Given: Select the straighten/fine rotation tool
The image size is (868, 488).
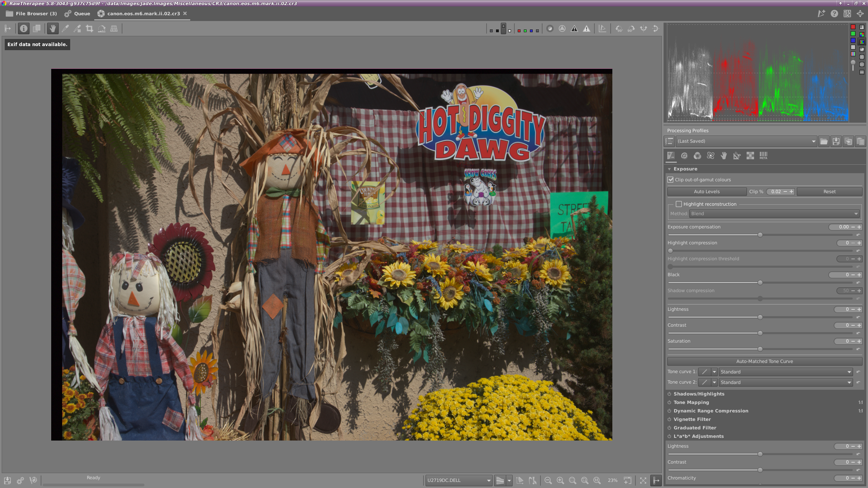Looking at the screenshot, I should pos(102,29).
